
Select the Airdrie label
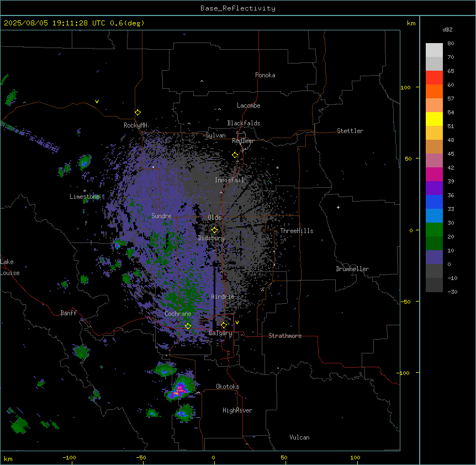point(223,297)
